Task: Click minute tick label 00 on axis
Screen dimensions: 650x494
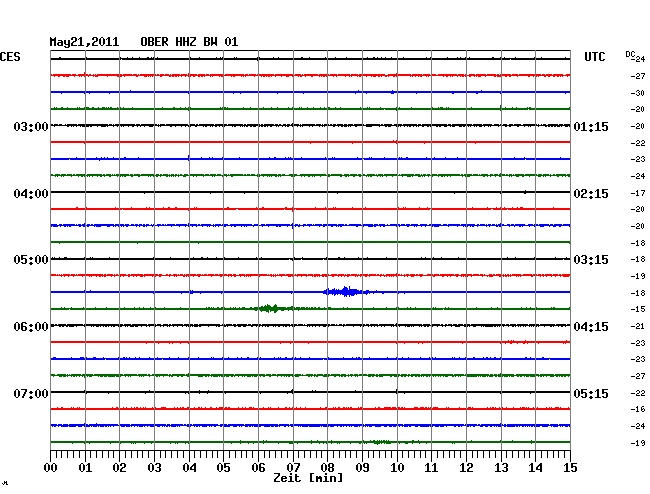Action: (51, 468)
